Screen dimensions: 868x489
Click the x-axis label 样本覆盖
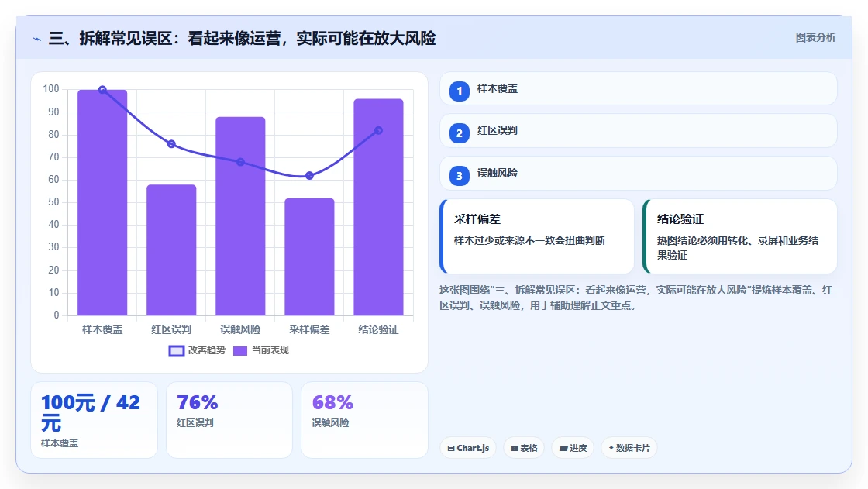pyautogui.click(x=102, y=329)
